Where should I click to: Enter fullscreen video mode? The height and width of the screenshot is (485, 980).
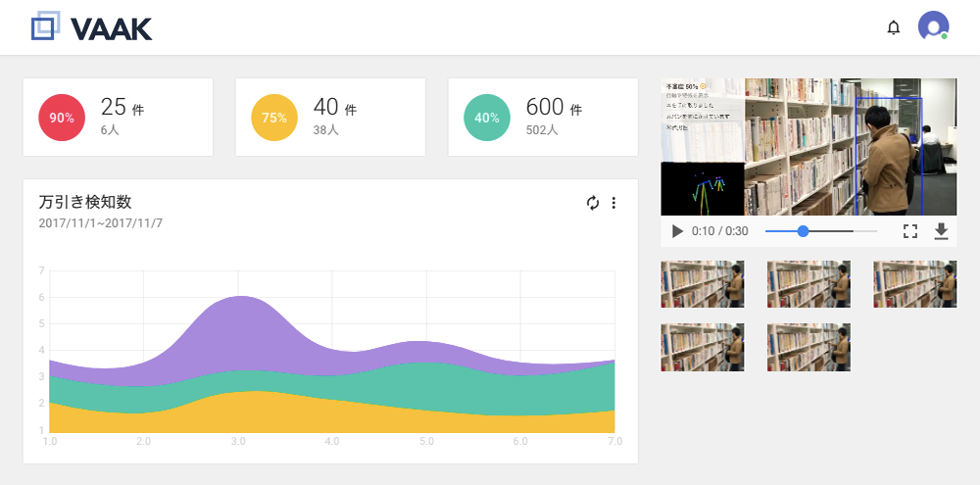click(x=909, y=231)
